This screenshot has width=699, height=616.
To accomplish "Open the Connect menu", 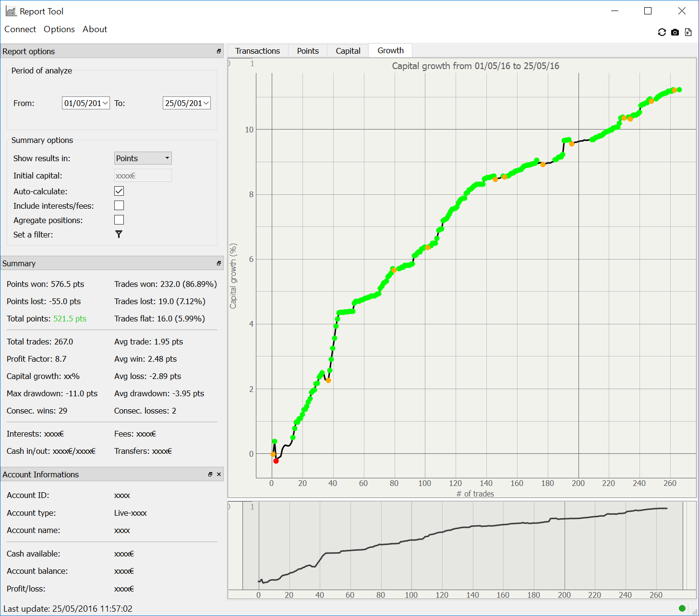I will point(20,29).
